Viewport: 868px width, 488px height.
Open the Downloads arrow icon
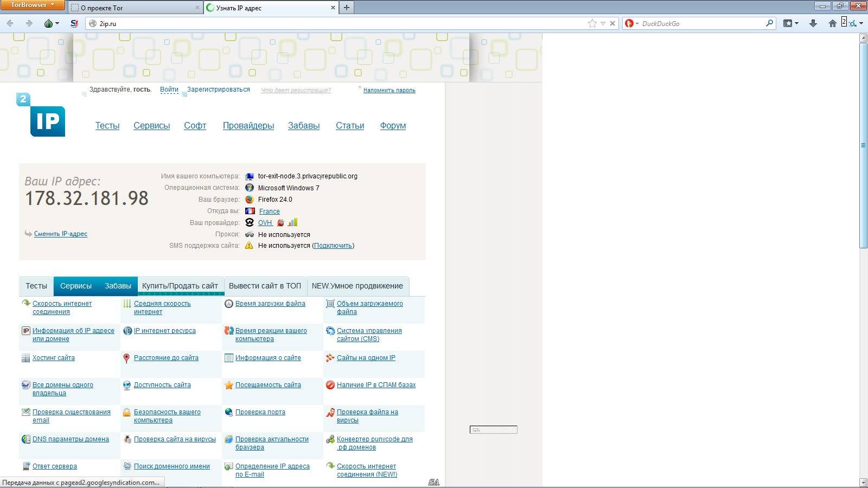coord(813,23)
